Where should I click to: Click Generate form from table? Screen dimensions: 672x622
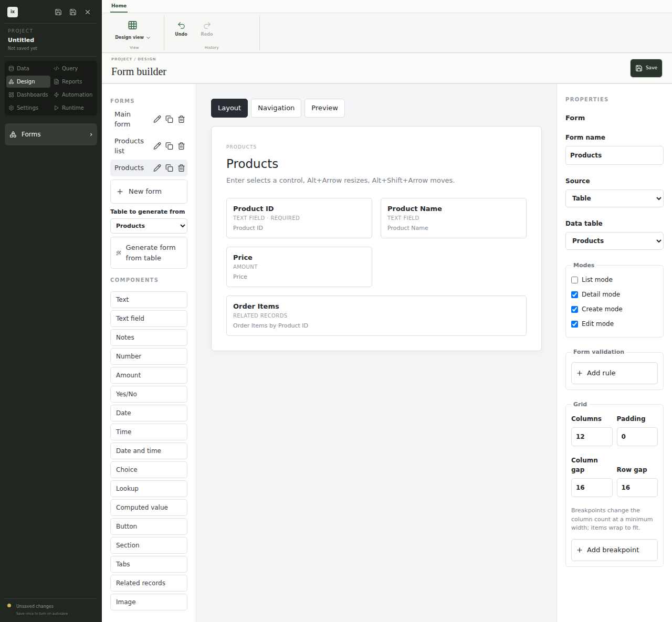tap(149, 253)
